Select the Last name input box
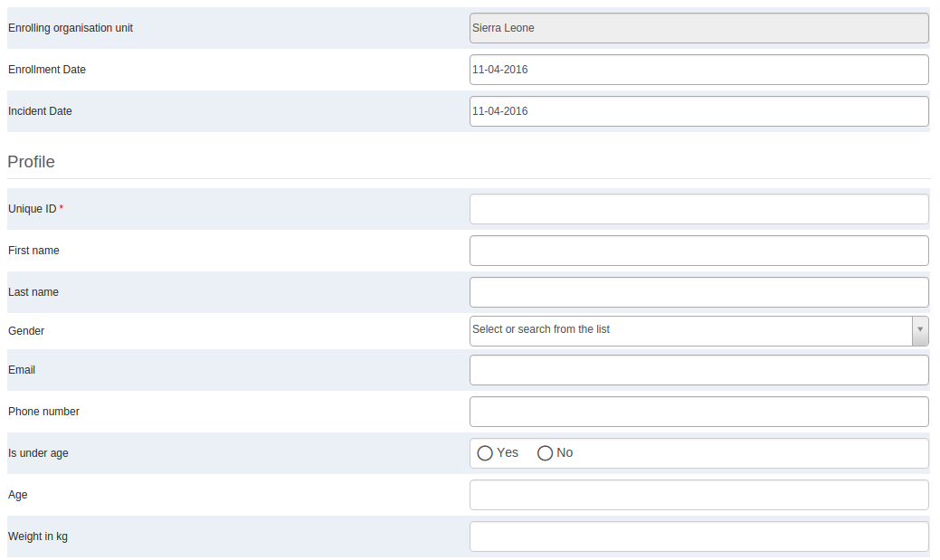Viewport: 940px width, 560px height. pyautogui.click(x=698, y=292)
